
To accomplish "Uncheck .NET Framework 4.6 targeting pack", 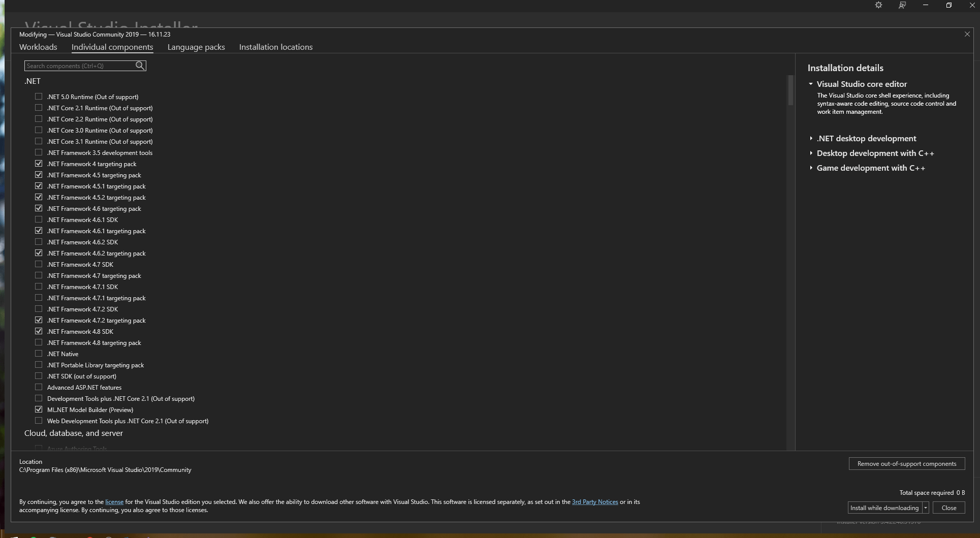I will click(39, 208).
